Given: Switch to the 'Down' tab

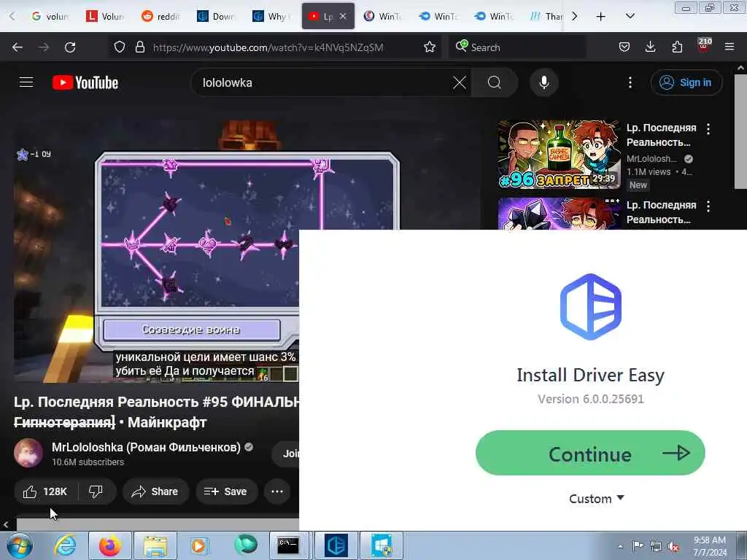Looking at the screenshot, I should tap(216, 16).
